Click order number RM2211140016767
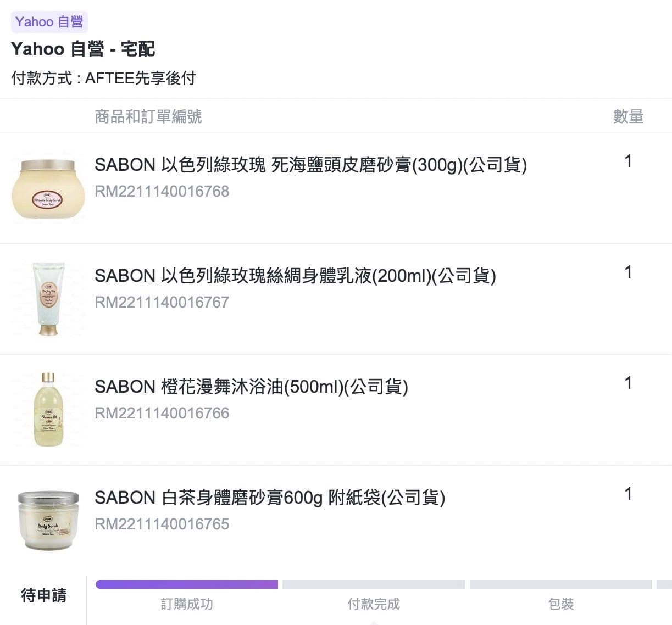The width and height of the screenshot is (672, 625). pos(162,302)
